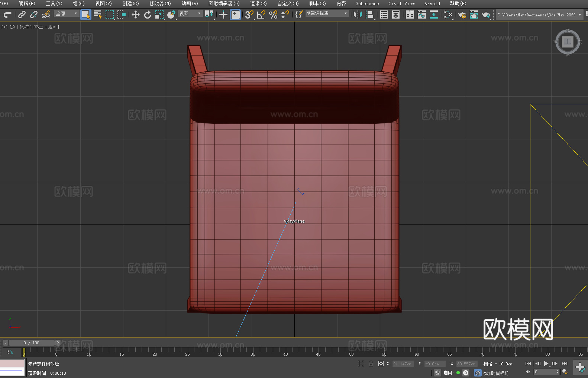Click the [粘土 + 边面] display label

[x=46, y=27]
